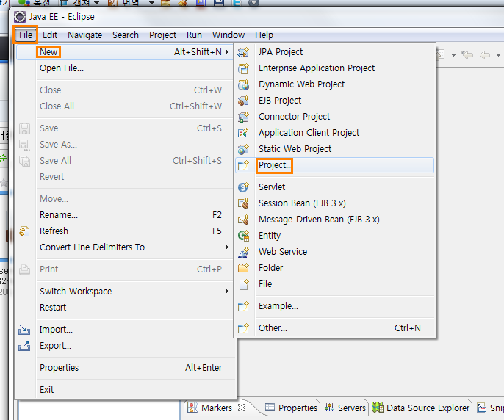This screenshot has width=504, height=420.
Task: Click the Message-Driven Bean icon
Action: click(x=243, y=220)
